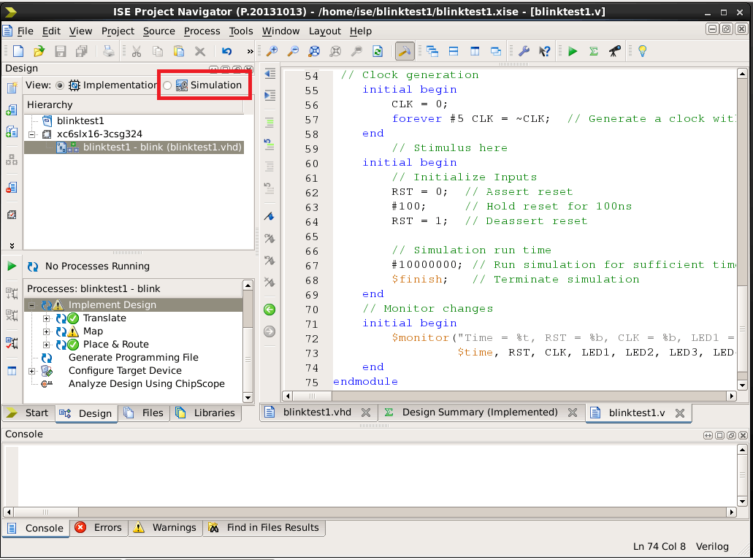This screenshot has width=753, height=560.
Task: Click the editor horizontal scrollbar right arrow
Action: click(731, 396)
